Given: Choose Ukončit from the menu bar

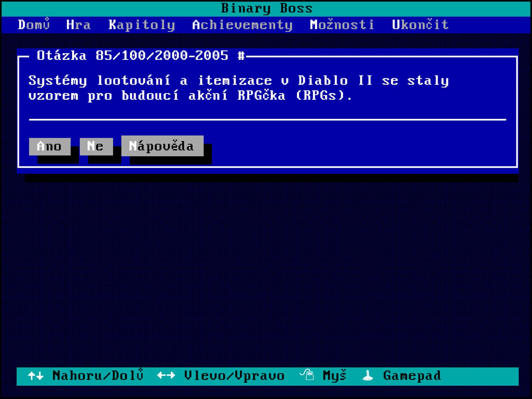Looking at the screenshot, I should pos(420,25).
